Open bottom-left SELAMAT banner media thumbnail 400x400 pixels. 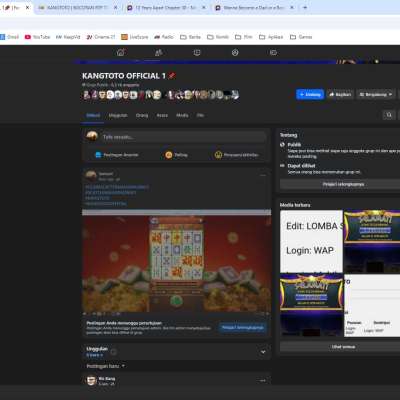(x=311, y=305)
